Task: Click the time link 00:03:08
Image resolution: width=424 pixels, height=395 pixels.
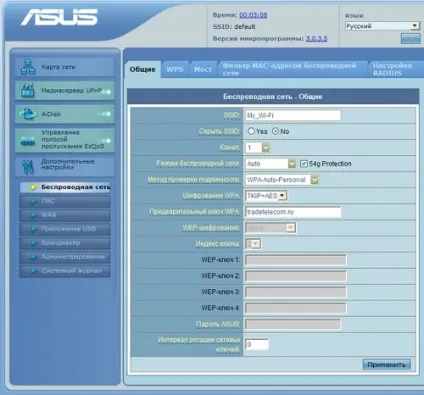Action: pyautogui.click(x=253, y=15)
